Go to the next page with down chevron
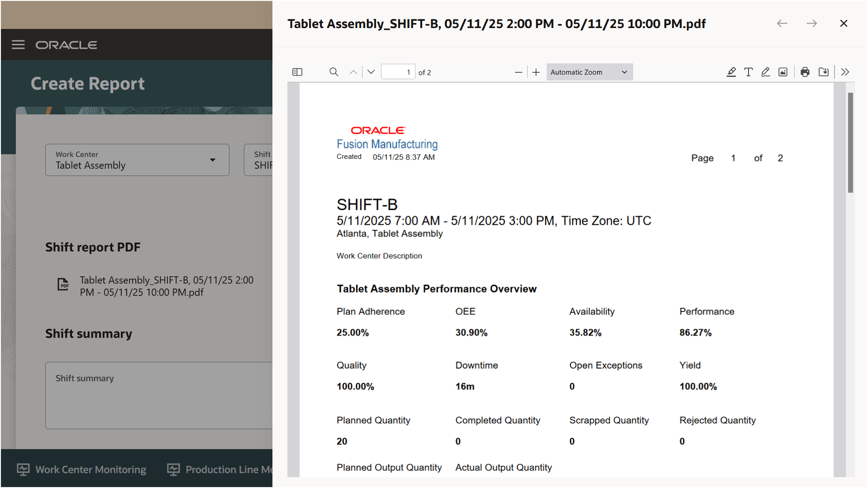The image size is (868, 488). [x=370, y=71]
